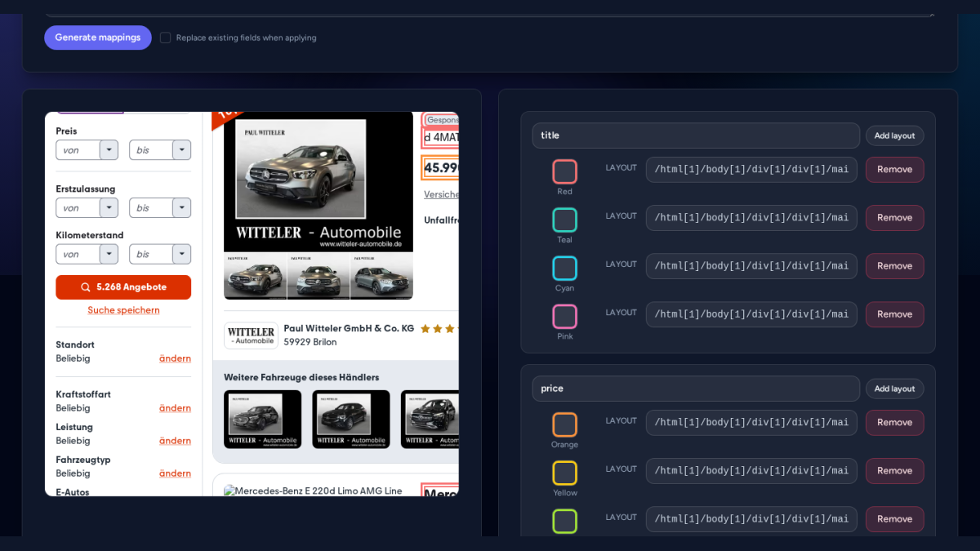This screenshot has height=551, width=980.
Task: Click the Suche speichern link
Action: (123, 310)
